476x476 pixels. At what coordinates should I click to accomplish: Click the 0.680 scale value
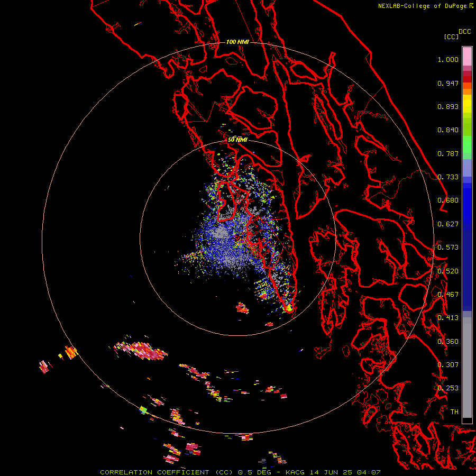click(x=448, y=200)
